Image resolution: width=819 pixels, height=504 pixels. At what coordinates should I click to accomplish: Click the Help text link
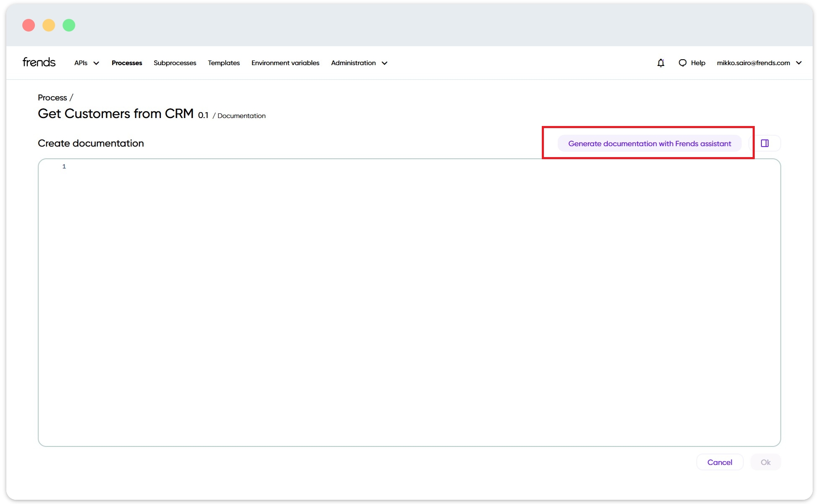click(x=698, y=63)
